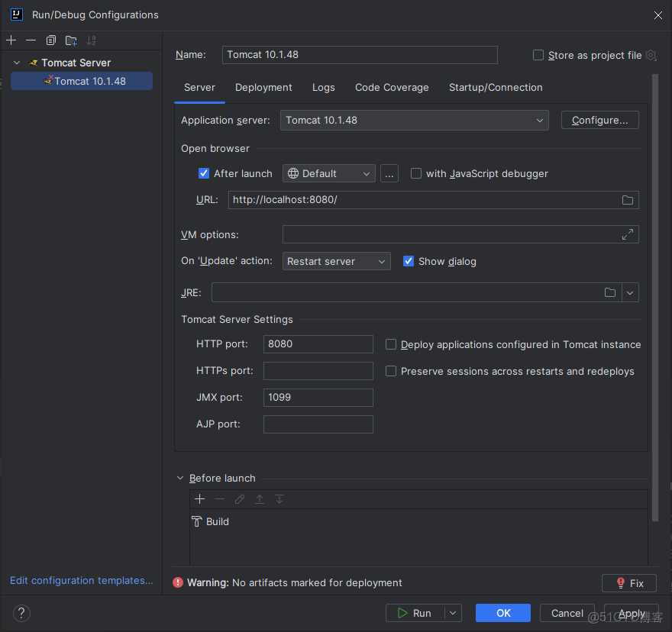Copy the selected configuration
The image size is (672, 632).
51,40
